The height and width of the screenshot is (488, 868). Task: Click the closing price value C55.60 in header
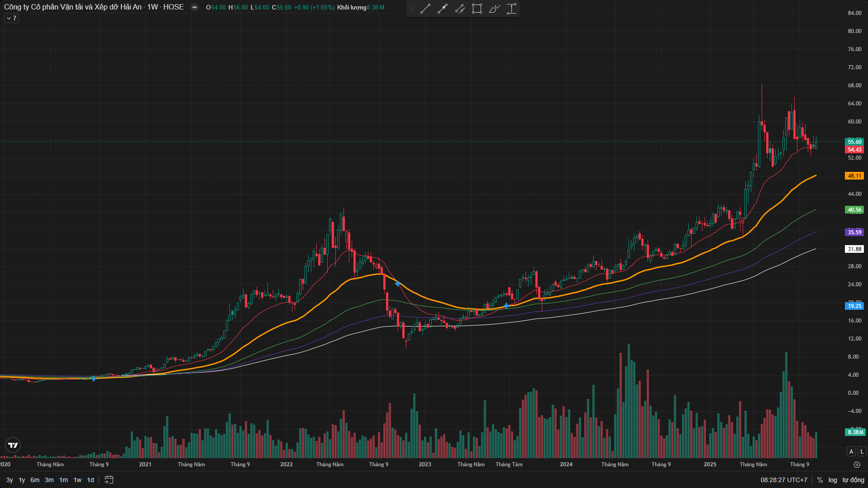(x=281, y=8)
